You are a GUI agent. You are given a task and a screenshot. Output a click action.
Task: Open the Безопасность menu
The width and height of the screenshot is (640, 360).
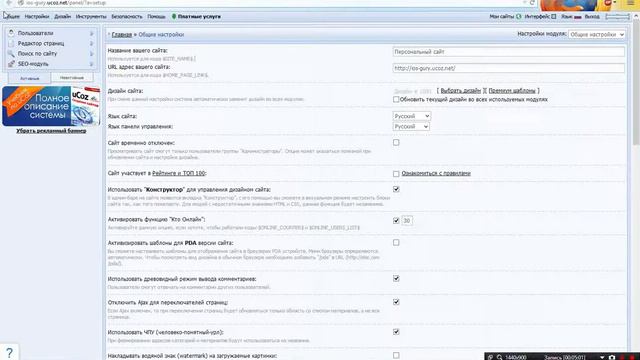127,17
